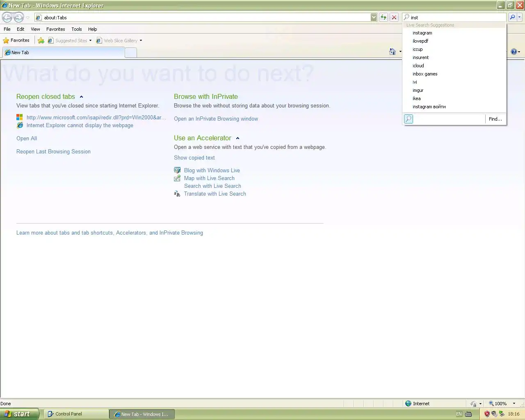The width and height of the screenshot is (525, 420).
Task: Select the ikea search suggestion
Action: [454, 98]
